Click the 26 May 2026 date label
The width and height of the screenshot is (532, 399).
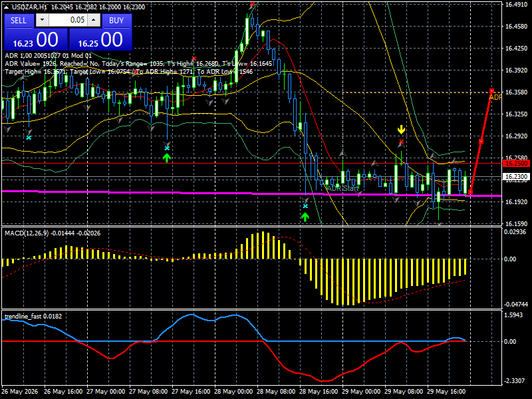[20, 391]
